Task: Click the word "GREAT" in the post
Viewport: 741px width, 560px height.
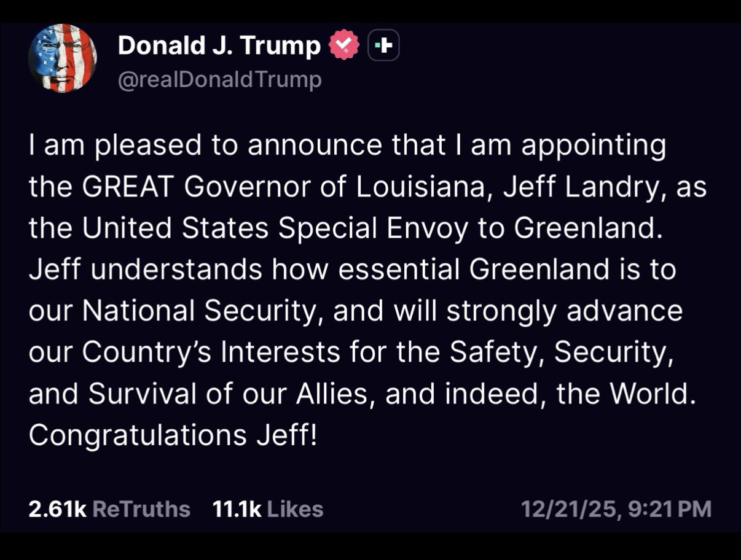Action: 130,187
